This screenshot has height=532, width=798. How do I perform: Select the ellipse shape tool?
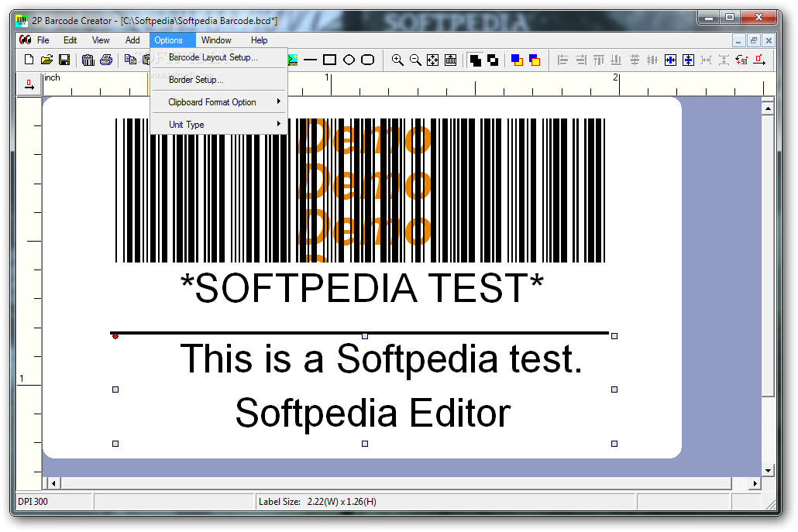point(349,60)
